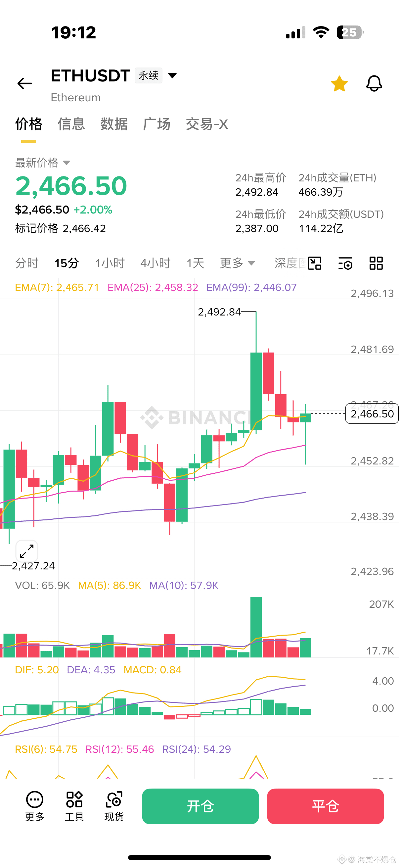Screen dimensions: 399x868
Task: Tap the back arrow icon
Action: point(24,83)
